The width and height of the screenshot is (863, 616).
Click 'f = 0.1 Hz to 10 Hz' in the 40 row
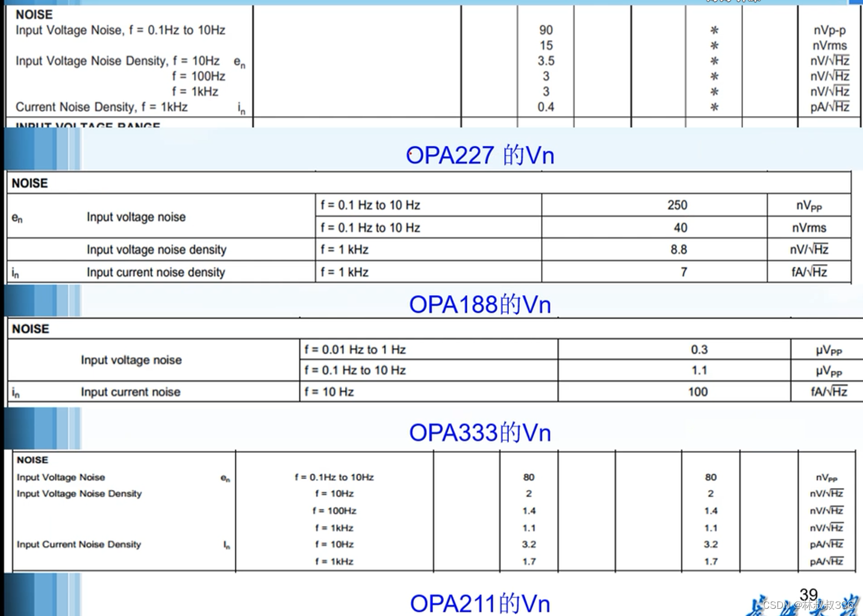click(370, 228)
